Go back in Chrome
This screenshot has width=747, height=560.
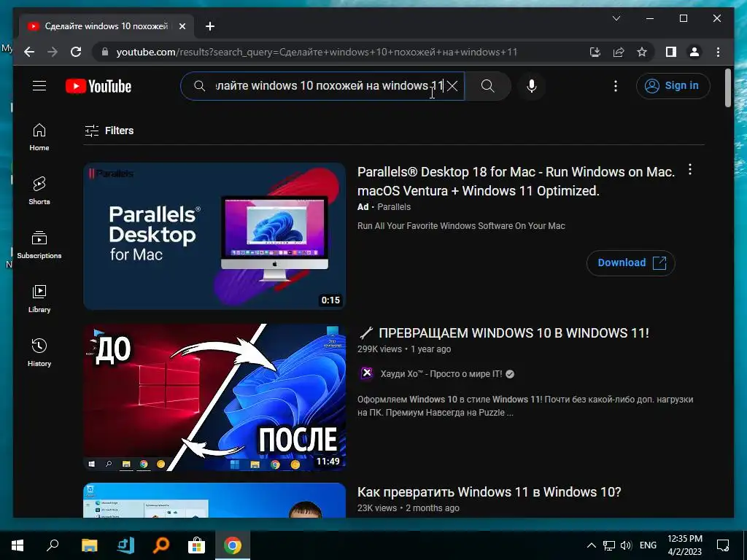pos(29,52)
